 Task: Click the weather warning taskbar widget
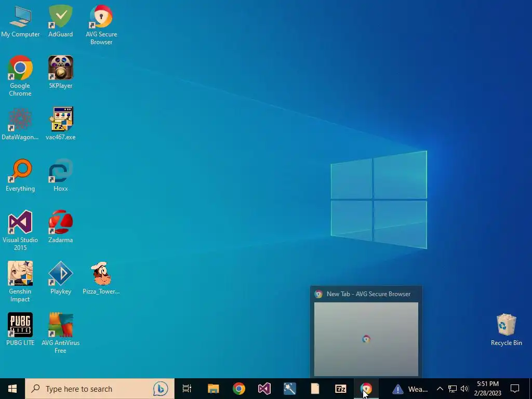pos(410,389)
